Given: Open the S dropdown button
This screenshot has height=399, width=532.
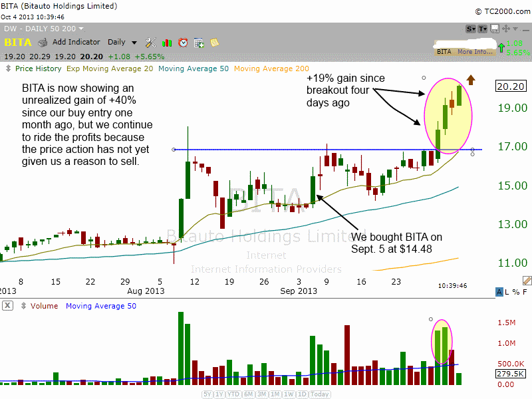Looking at the screenshot, I should pyautogui.click(x=471, y=29).
